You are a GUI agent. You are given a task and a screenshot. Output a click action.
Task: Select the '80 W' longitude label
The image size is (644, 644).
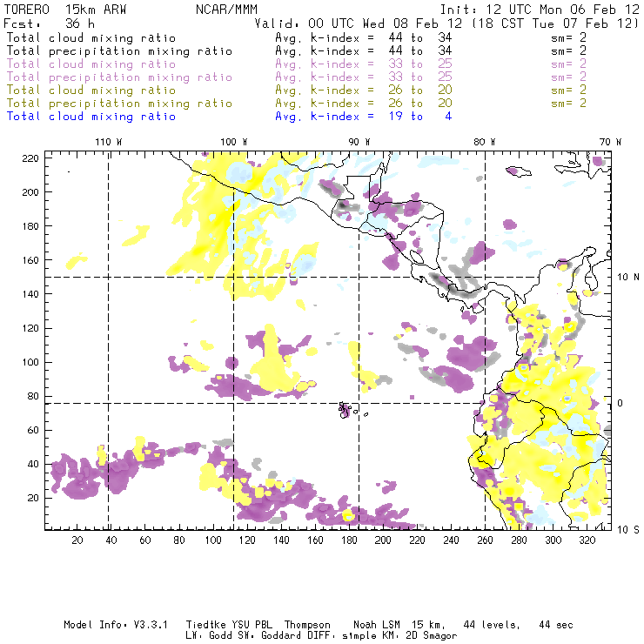click(484, 142)
